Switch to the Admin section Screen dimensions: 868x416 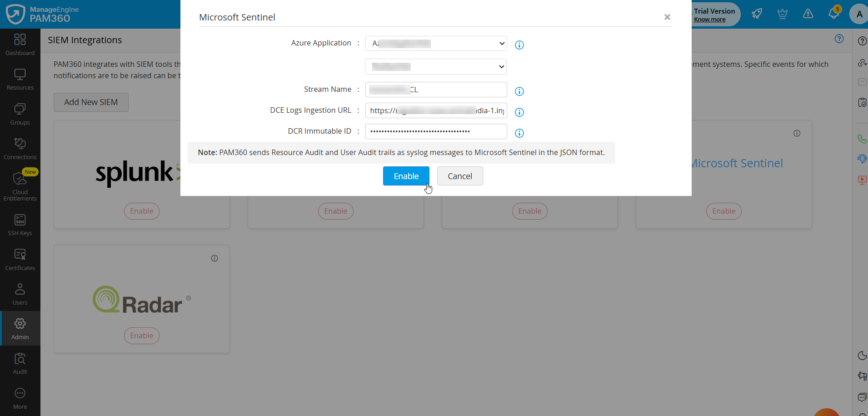click(x=20, y=328)
